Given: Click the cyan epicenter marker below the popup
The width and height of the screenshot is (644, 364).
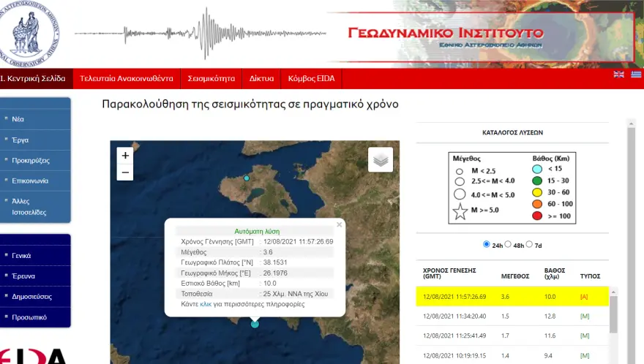Looking at the screenshot, I should pyautogui.click(x=255, y=324).
